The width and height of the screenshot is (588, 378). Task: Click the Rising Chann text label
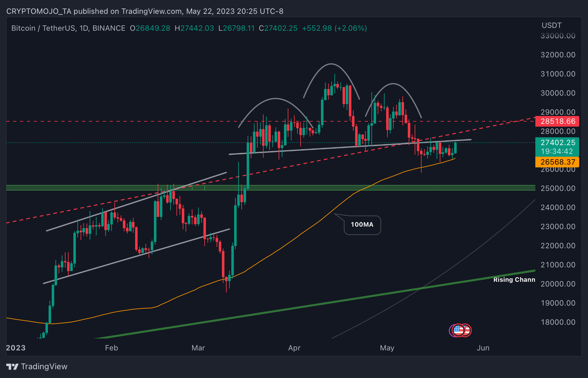tap(514, 280)
